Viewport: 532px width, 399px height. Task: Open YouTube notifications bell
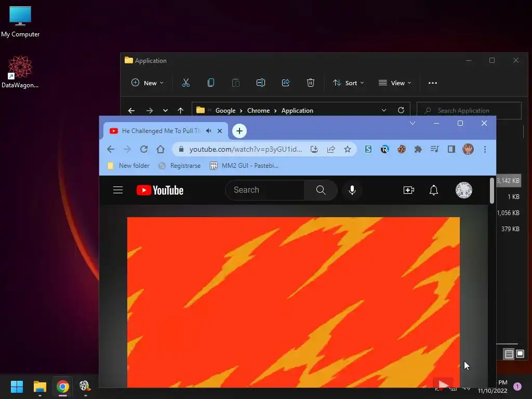[x=434, y=190]
